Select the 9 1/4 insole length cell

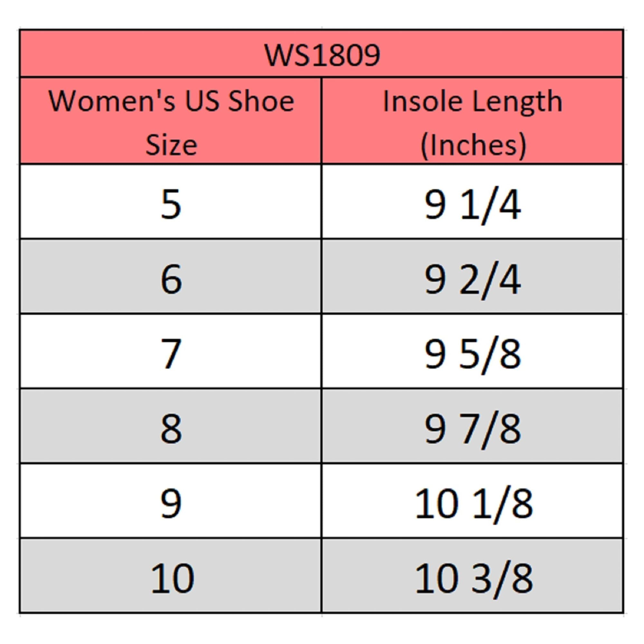pyautogui.click(x=473, y=201)
